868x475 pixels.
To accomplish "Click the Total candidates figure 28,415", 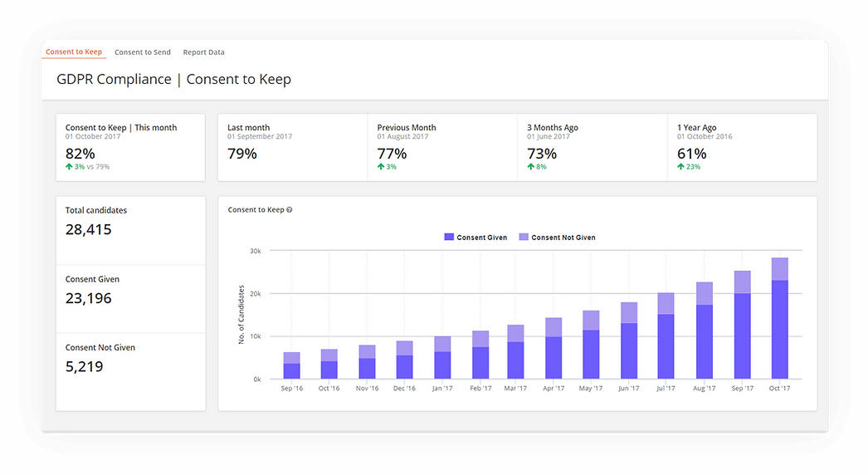I will [89, 229].
